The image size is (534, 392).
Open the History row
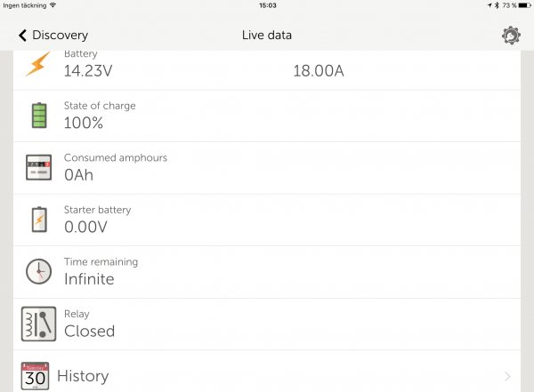pyautogui.click(x=267, y=376)
